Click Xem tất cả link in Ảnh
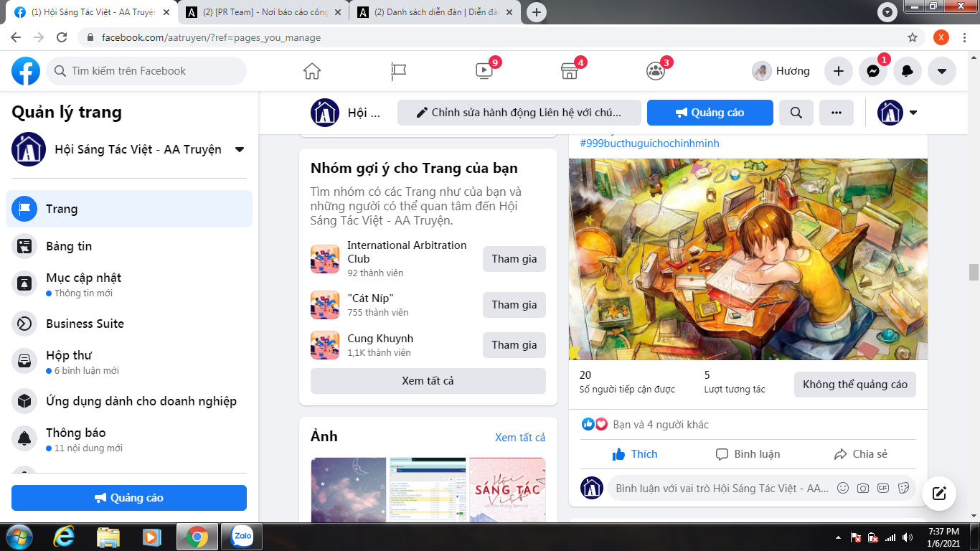The width and height of the screenshot is (980, 551). (520, 438)
